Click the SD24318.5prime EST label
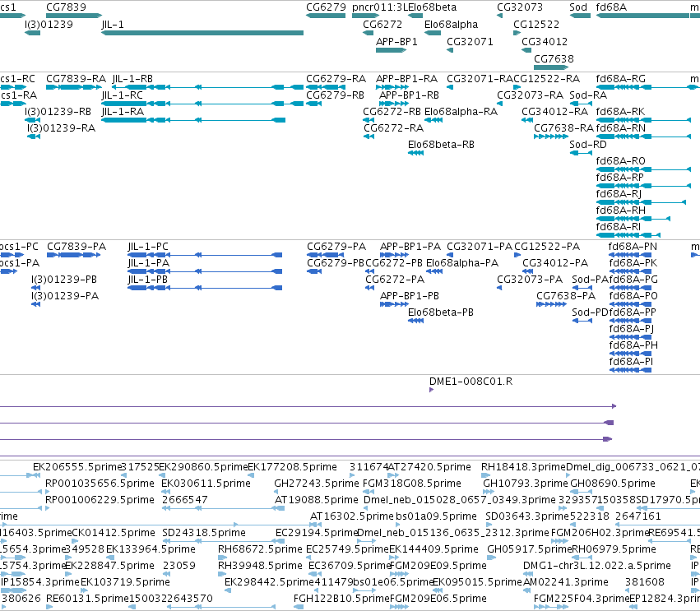 203,533
